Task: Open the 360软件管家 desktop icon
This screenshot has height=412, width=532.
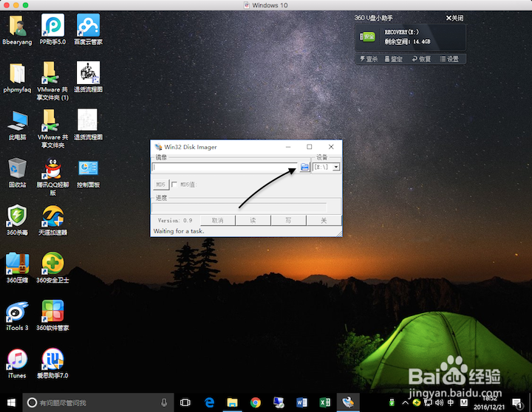Action: point(52,316)
